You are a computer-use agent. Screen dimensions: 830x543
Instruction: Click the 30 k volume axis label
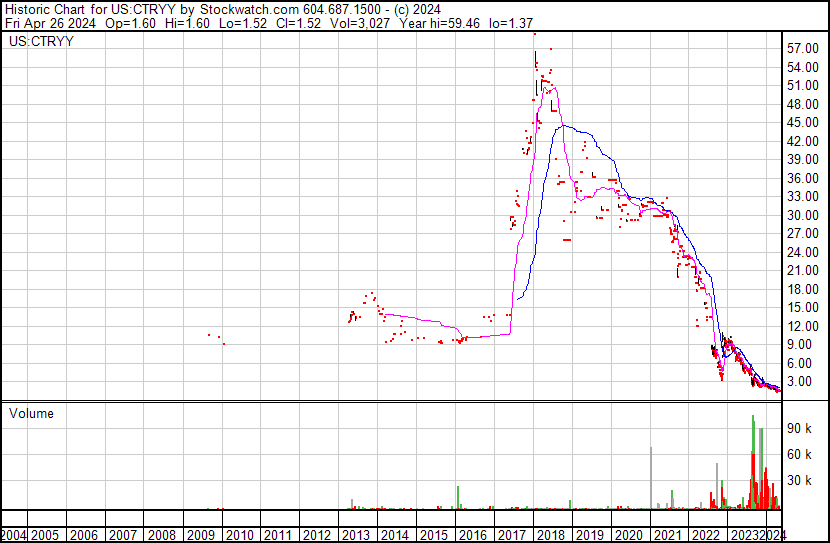coord(799,480)
